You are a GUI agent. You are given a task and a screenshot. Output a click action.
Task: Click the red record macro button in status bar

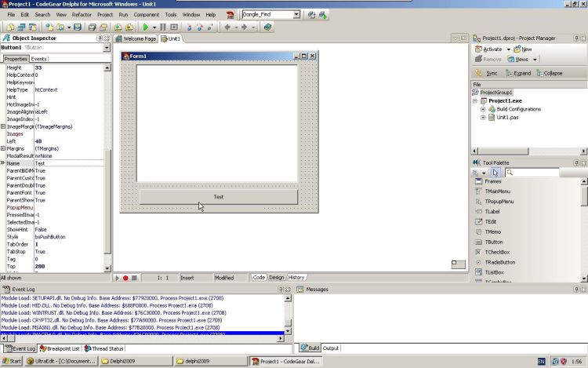125,278
